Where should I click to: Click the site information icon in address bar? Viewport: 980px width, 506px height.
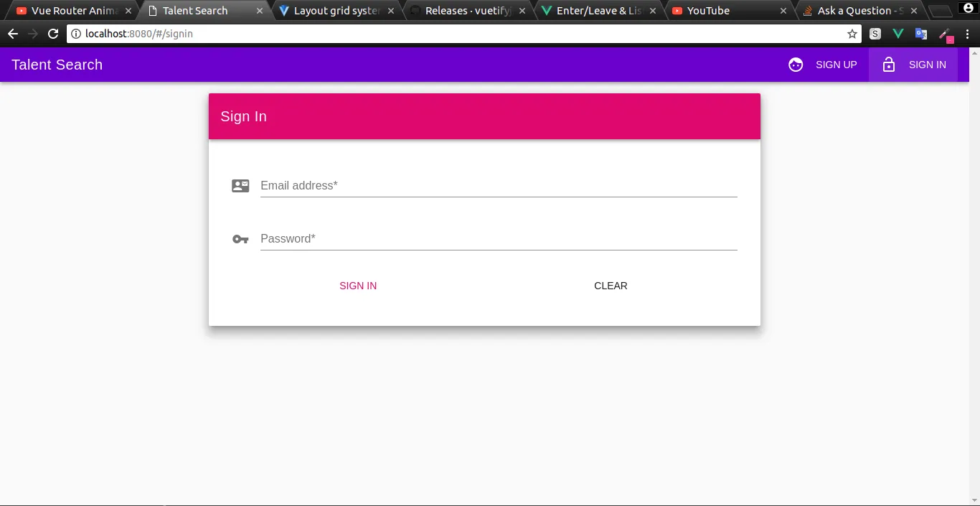[x=76, y=34]
